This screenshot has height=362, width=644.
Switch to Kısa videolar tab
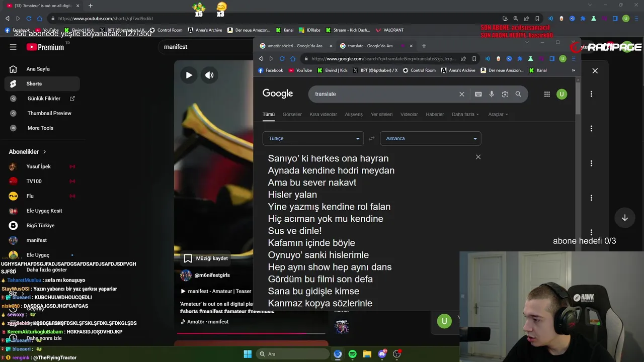coord(323,114)
